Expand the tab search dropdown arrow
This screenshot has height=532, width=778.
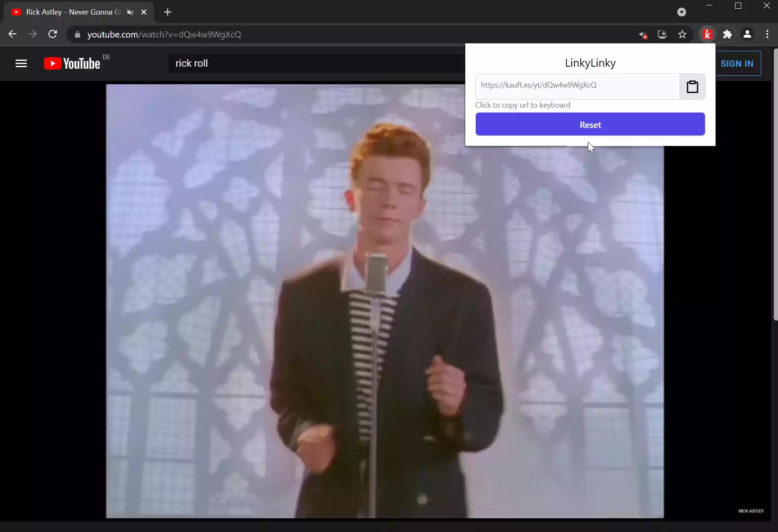point(681,12)
